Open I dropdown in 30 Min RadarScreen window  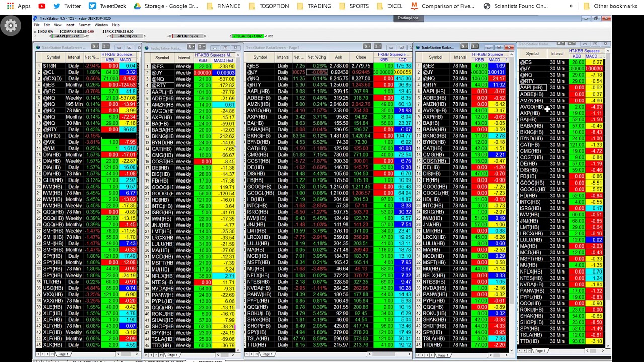tap(571, 44)
